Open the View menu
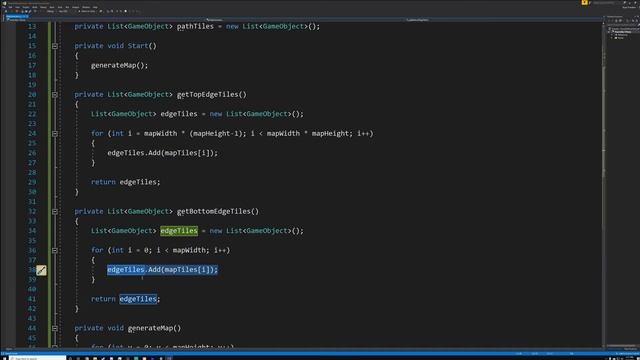Viewport: 640px width, 360px height. (x=18, y=7)
